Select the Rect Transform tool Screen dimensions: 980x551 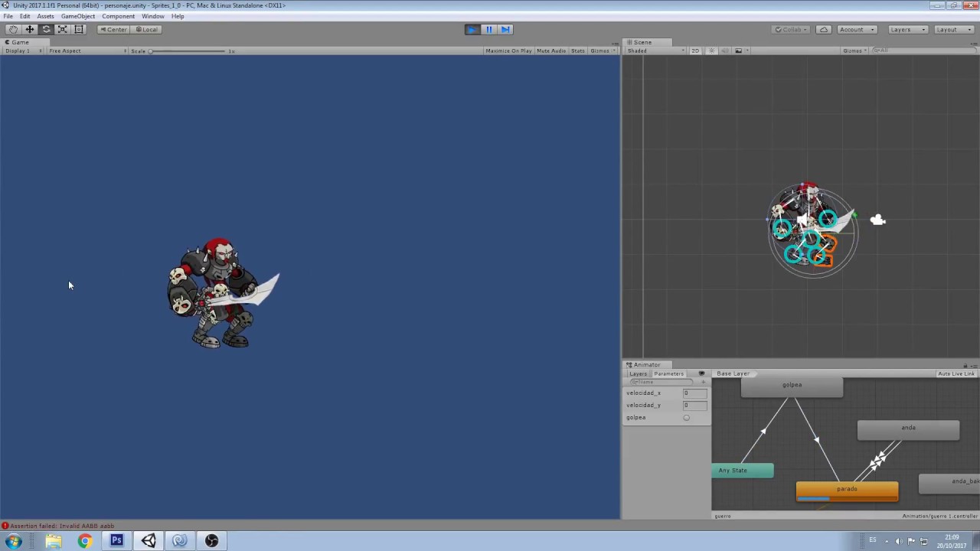tap(79, 29)
